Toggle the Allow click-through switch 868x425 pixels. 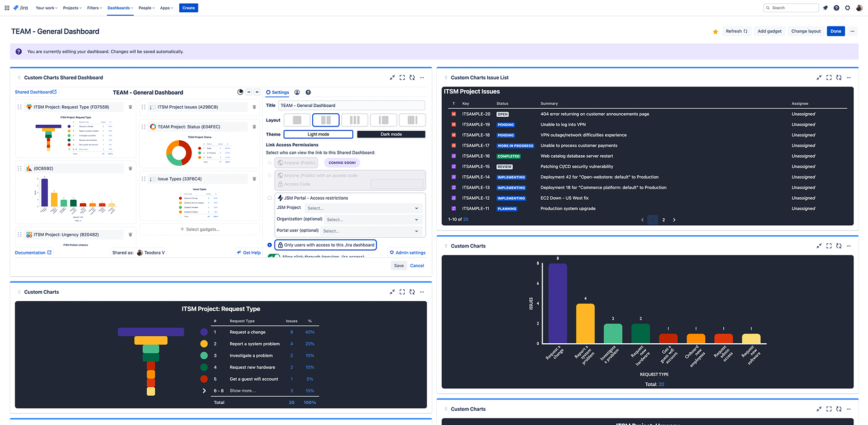[274, 256]
